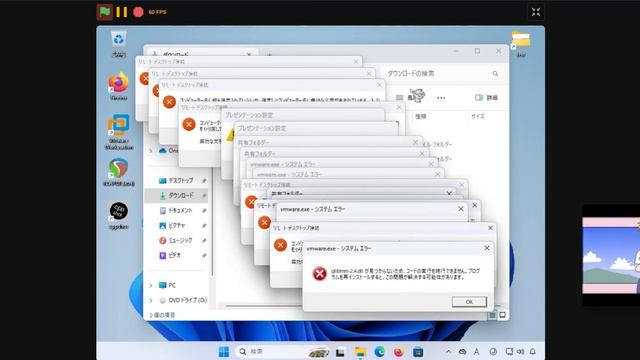Unpin ドキュメント using its pin icon
640x360 pixels.
point(204,211)
